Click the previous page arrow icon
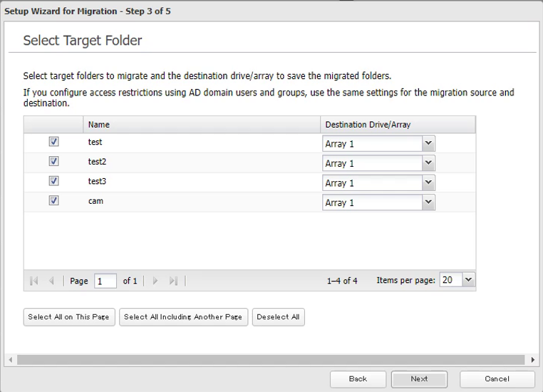The height and width of the screenshot is (392, 543). (50, 281)
